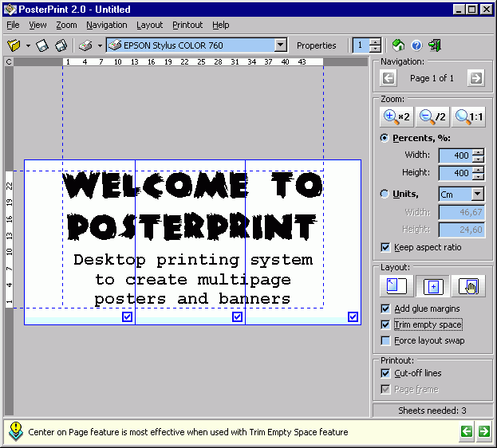Open file with the yellow folder icon

point(14,45)
